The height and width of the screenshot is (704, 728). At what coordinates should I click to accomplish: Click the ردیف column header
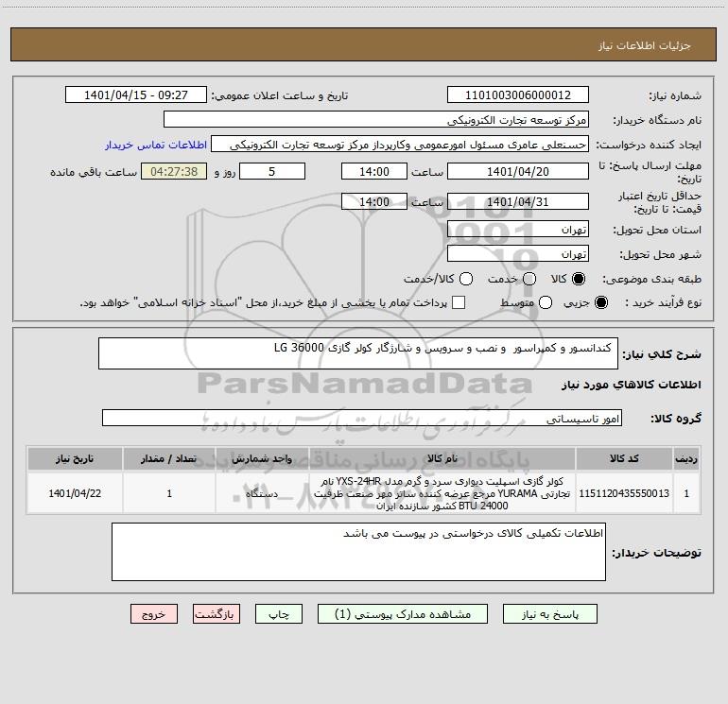pyautogui.click(x=686, y=458)
